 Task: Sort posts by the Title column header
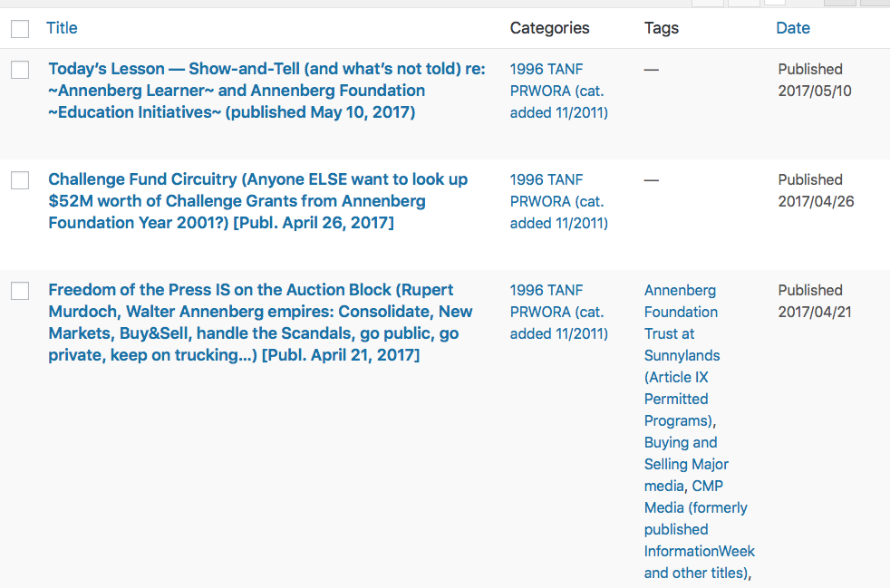pos(62,28)
